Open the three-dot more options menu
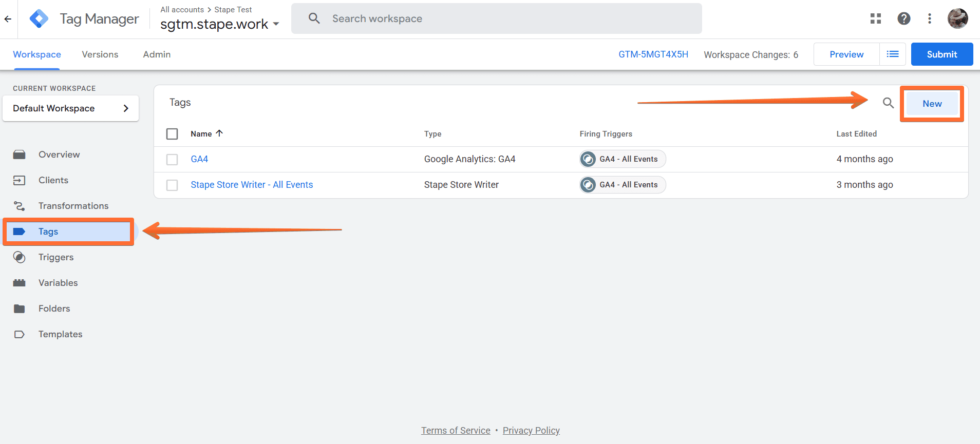980x444 pixels. [x=929, y=19]
